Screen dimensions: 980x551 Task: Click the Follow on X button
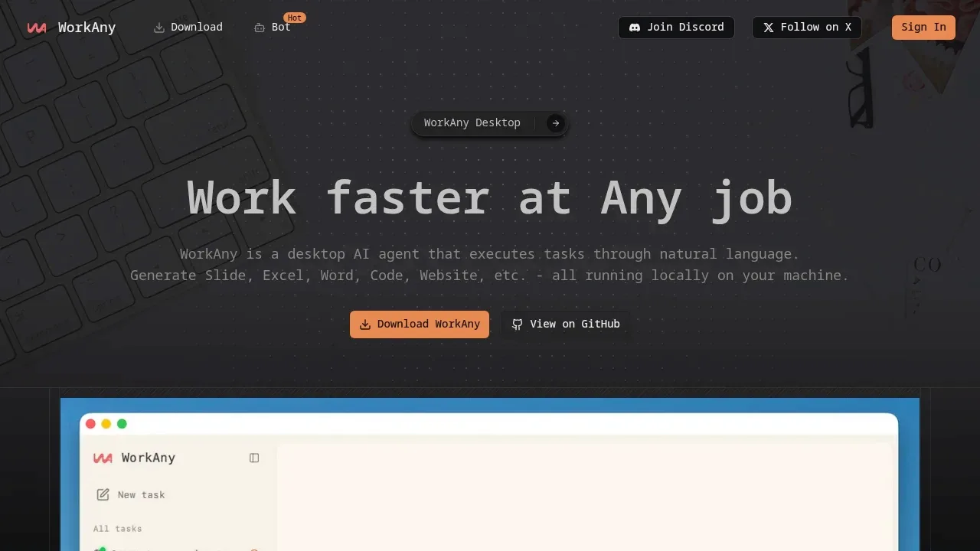[807, 27]
